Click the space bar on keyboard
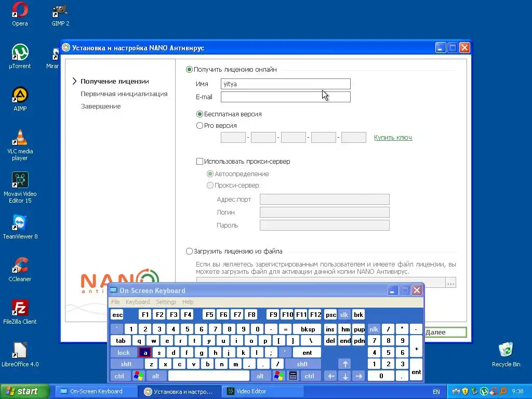Viewport: 532px width, 399px height. [x=209, y=376]
